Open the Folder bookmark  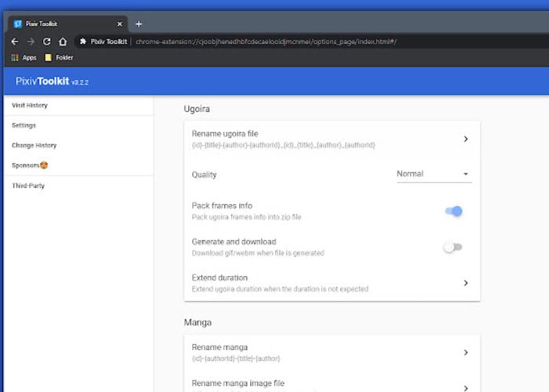click(59, 57)
